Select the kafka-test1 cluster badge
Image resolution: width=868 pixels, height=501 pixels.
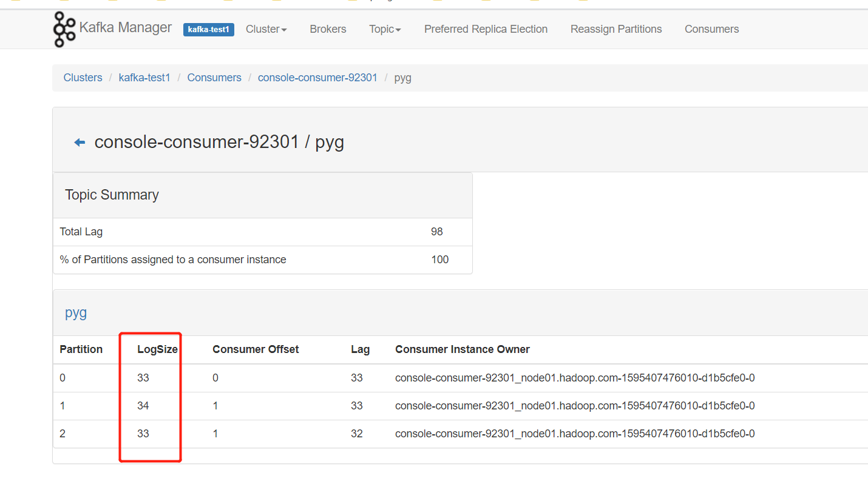(209, 29)
